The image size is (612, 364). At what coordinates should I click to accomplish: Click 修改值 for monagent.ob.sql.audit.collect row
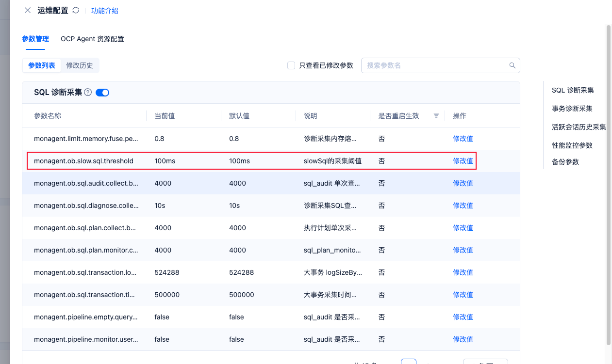(463, 183)
